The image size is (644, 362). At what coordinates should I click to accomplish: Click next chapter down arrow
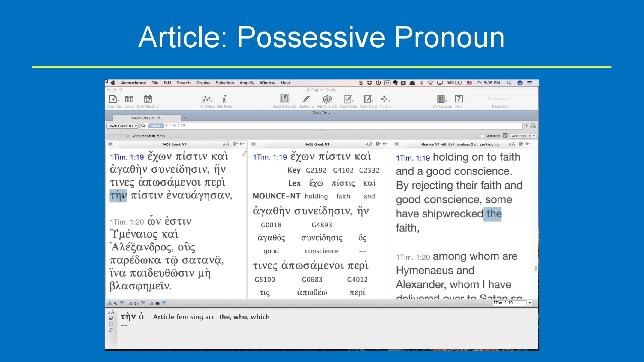click(143, 303)
